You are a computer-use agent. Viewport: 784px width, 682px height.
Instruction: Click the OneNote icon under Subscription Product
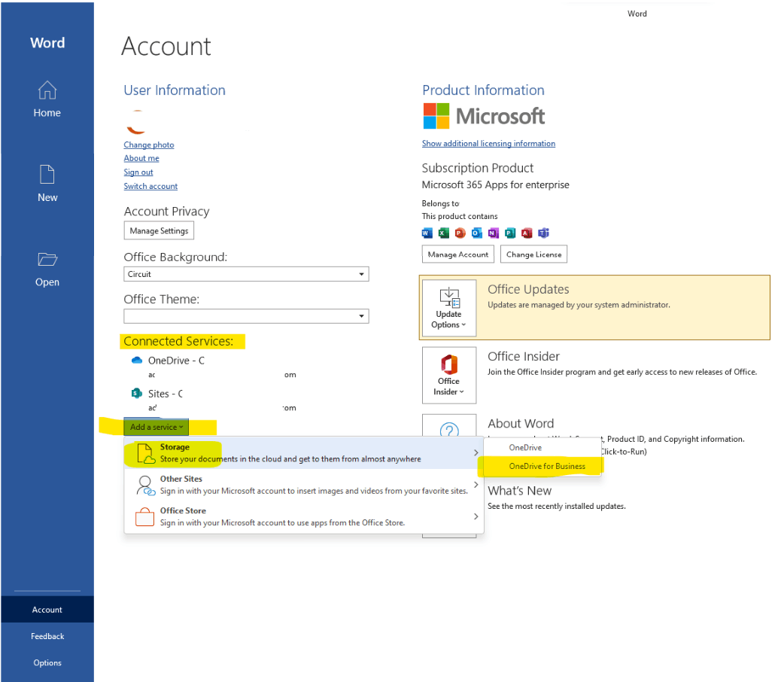(x=494, y=233)
